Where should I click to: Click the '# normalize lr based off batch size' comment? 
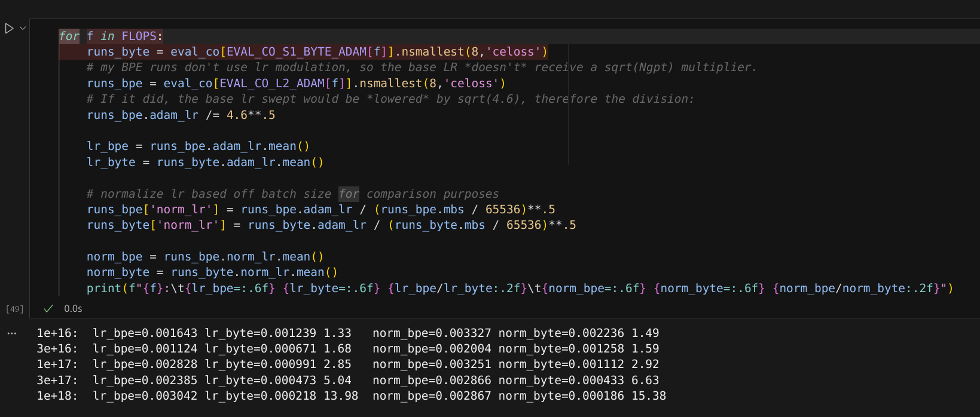292,194
